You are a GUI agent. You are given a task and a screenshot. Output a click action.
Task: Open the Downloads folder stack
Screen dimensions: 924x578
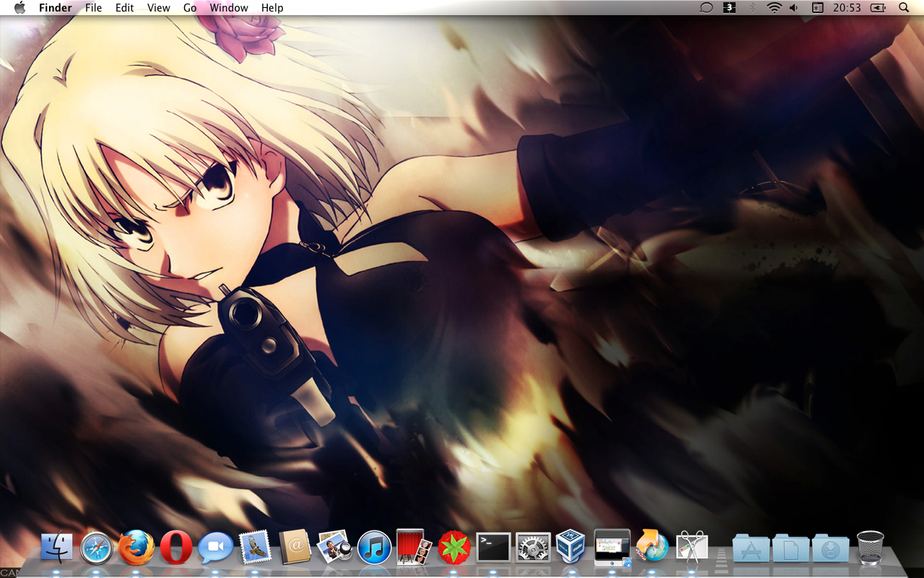pos(830,548)
